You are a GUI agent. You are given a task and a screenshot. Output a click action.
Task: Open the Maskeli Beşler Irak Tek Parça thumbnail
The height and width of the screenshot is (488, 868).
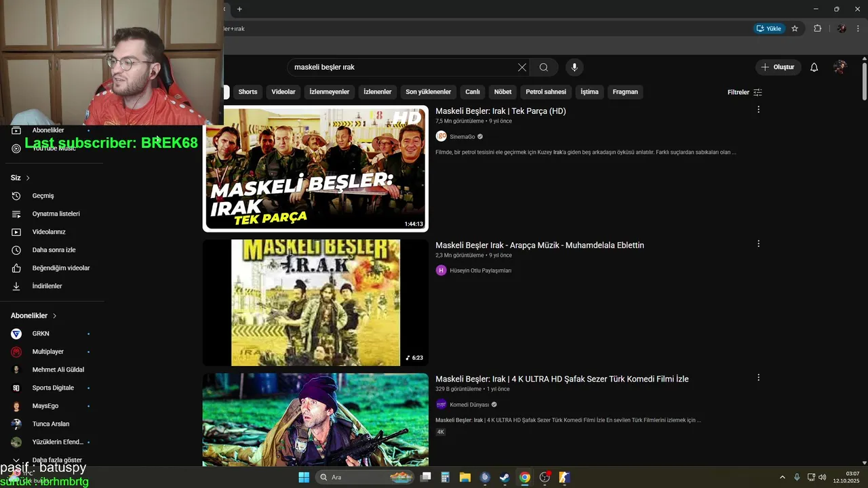315,169
